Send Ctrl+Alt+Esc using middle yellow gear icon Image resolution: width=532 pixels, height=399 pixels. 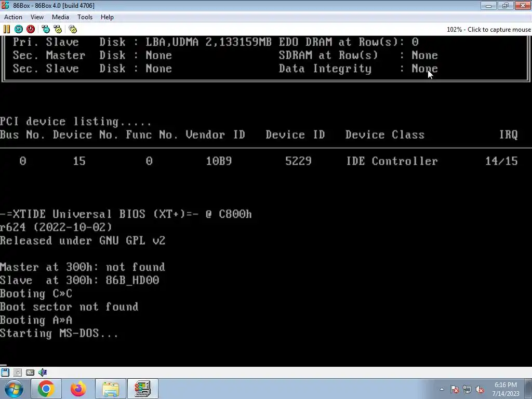58,29
